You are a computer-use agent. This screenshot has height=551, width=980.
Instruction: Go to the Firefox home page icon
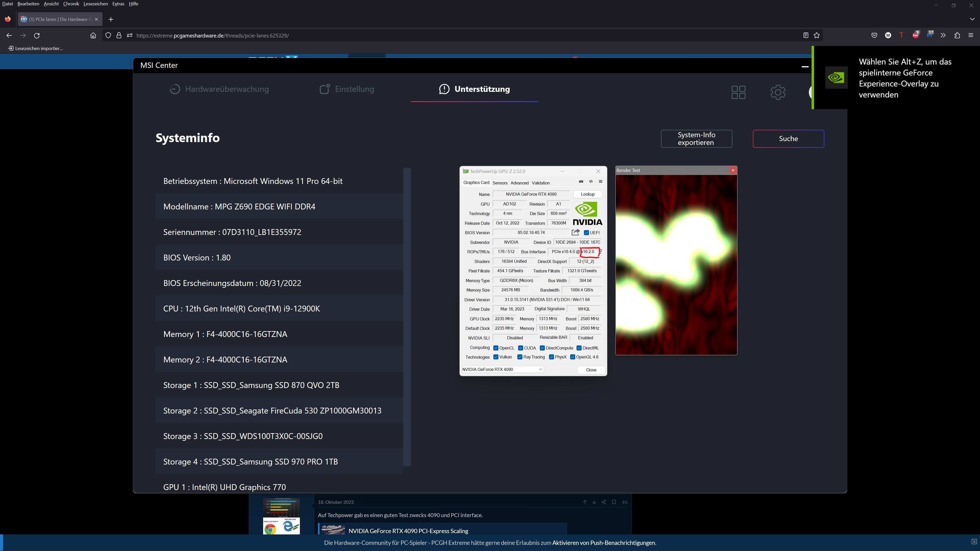tap(93, 35)
